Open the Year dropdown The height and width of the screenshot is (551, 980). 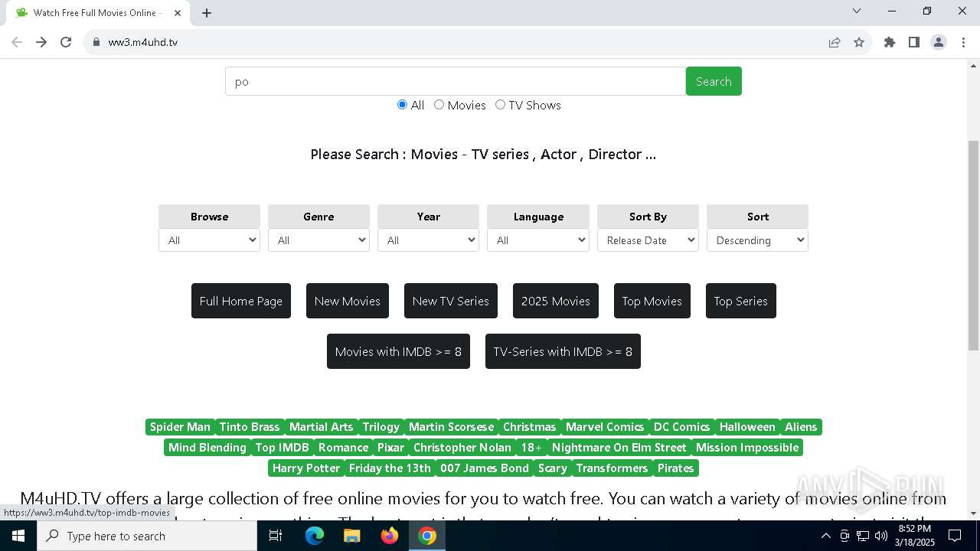coord(428,240)
